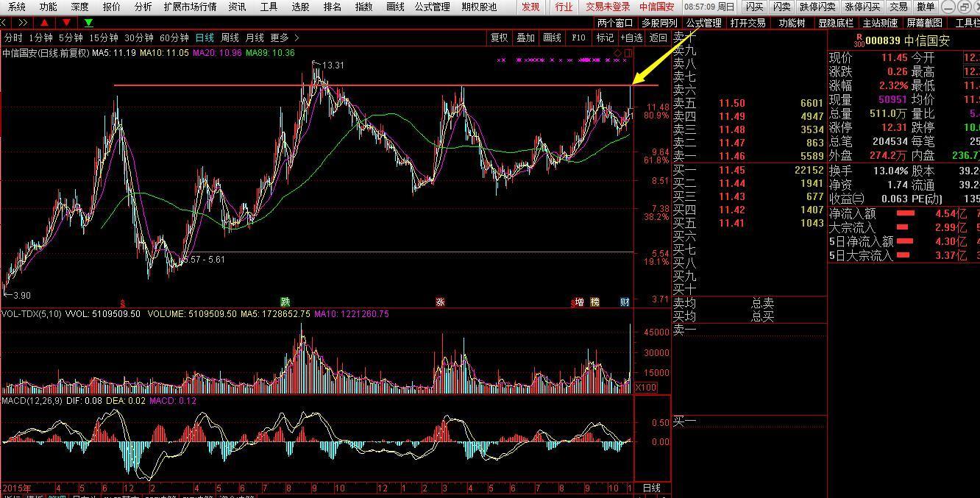The width and height of the screenshot is (980, 498).
Task: Open the 扩展市场行情 menu
Action: (x=191, y=7)
